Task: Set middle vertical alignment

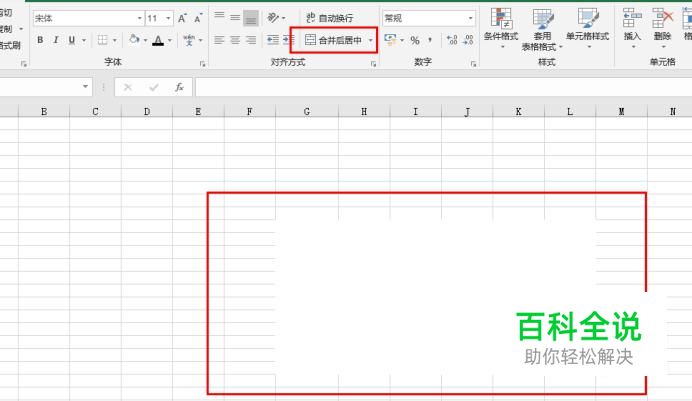Action: (x=235, y=18)
